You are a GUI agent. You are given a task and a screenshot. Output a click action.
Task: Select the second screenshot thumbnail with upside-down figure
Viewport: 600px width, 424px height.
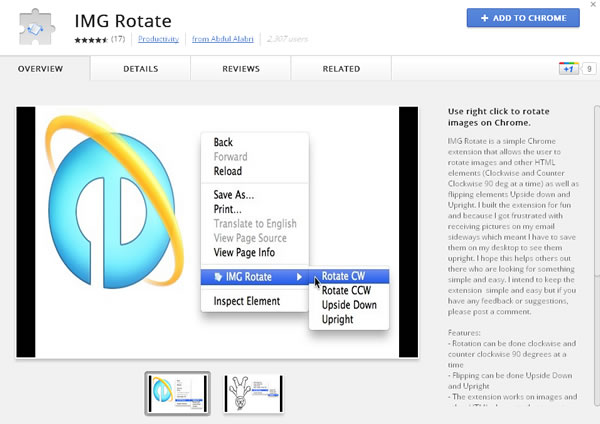pyautogui.click(x=254, y=393)
